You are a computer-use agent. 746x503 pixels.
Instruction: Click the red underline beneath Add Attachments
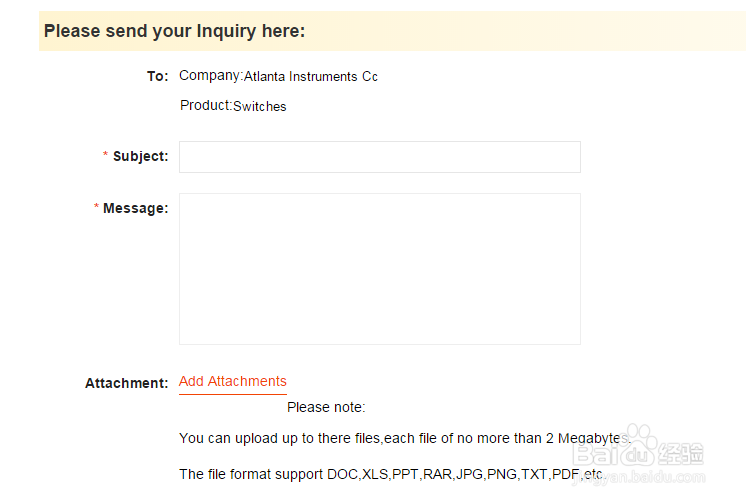point(232,394)
